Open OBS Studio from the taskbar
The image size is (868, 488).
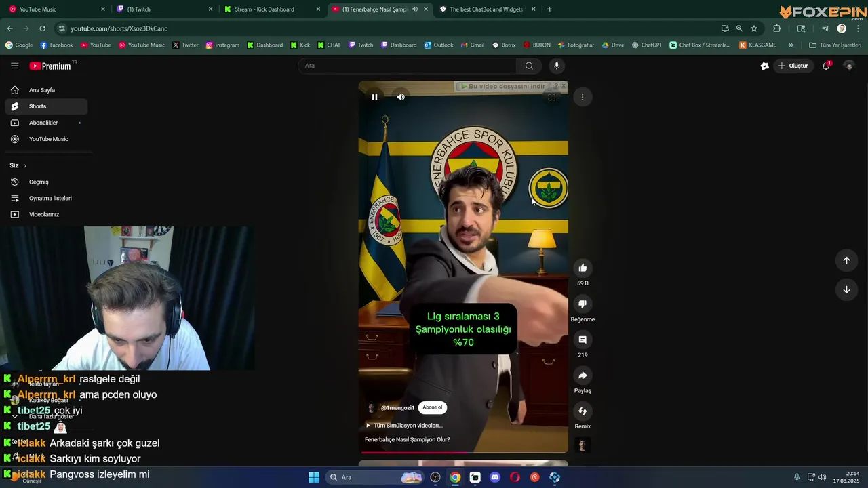pyautogui.click(x=435, y=477)
